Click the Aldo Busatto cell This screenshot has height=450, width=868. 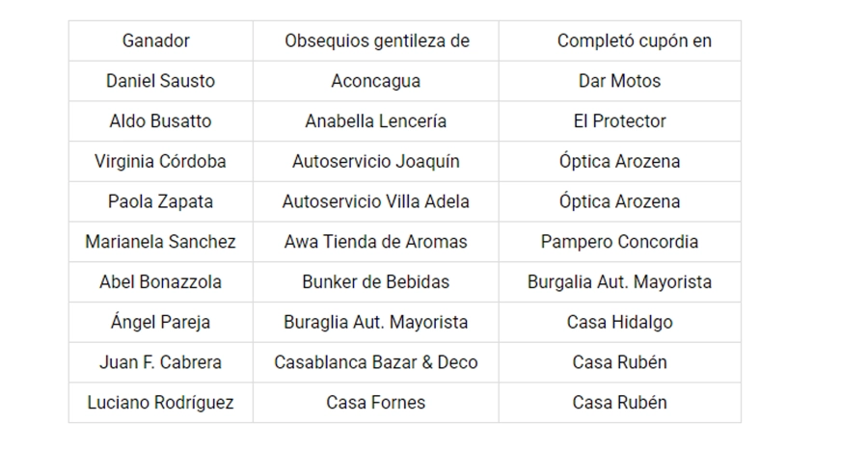[160, 121]
